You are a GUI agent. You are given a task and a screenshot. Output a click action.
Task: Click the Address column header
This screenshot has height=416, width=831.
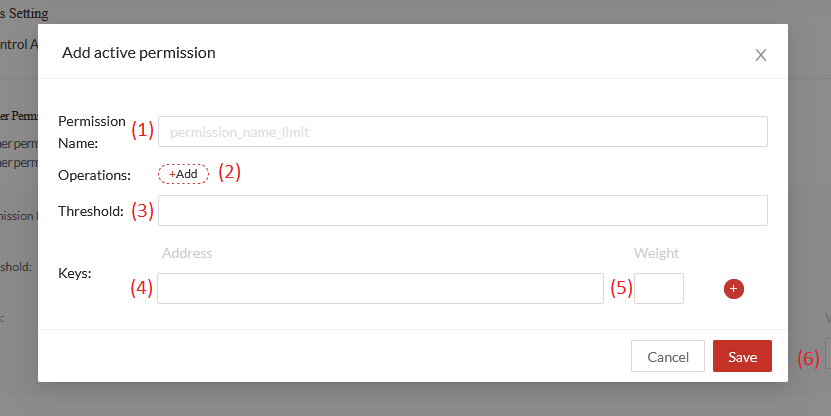pyautogui.click(x=187, y=253)
